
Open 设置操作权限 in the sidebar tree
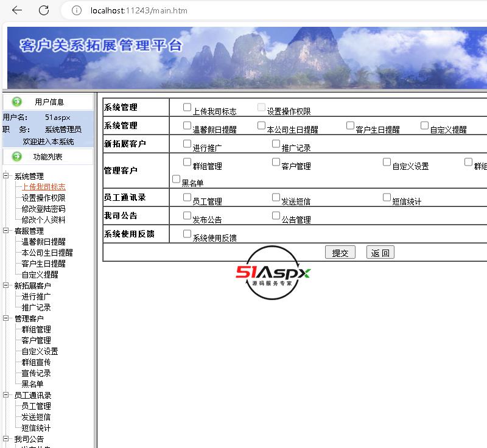click(x=43, y=198)
